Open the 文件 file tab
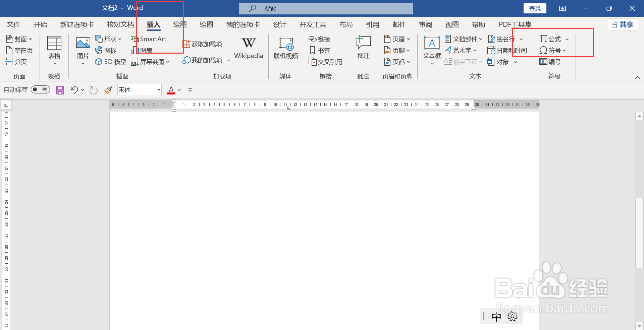 13,24
